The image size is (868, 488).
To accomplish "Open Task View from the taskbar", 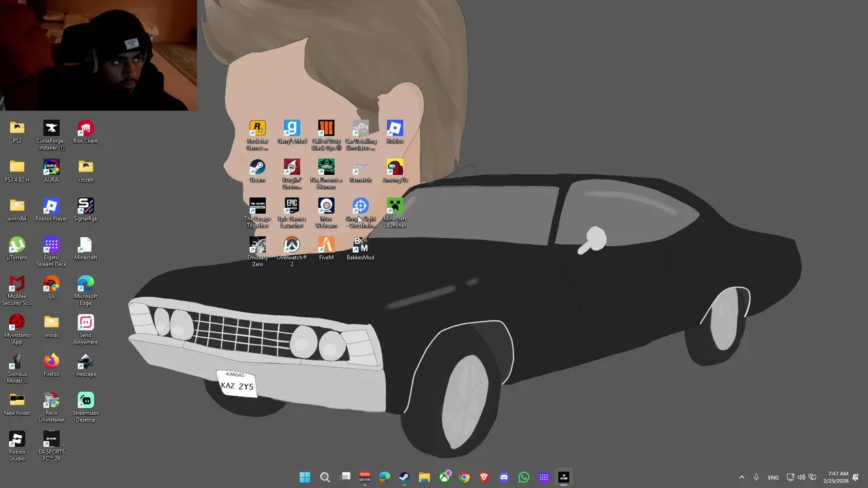I will pos(345,477).
